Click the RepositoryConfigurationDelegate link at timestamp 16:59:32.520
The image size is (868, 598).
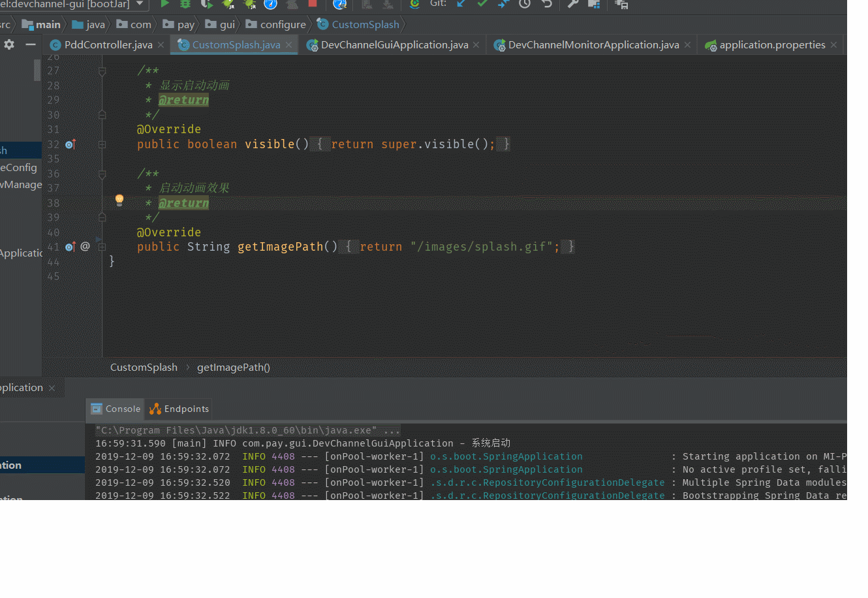(x=547, y=482)
